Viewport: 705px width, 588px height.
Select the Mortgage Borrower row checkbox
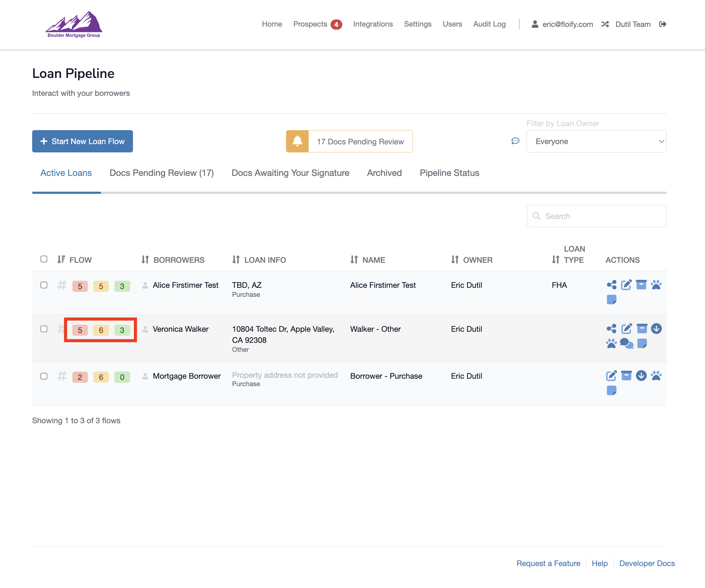44,376
